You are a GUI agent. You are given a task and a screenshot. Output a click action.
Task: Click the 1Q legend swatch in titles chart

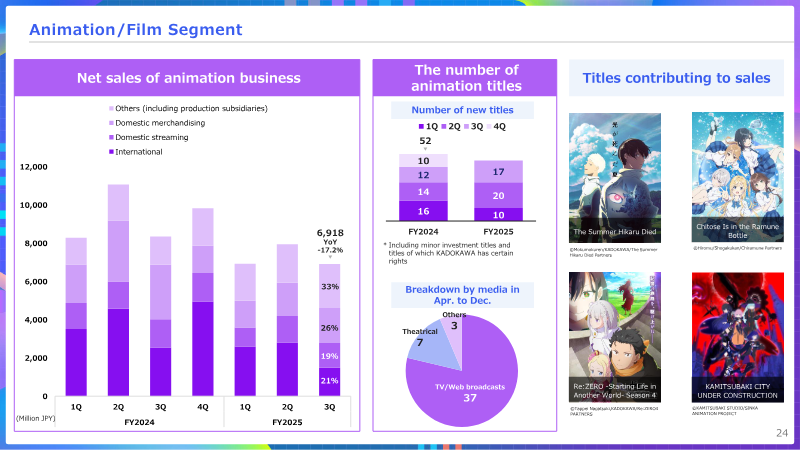point(421,127)
